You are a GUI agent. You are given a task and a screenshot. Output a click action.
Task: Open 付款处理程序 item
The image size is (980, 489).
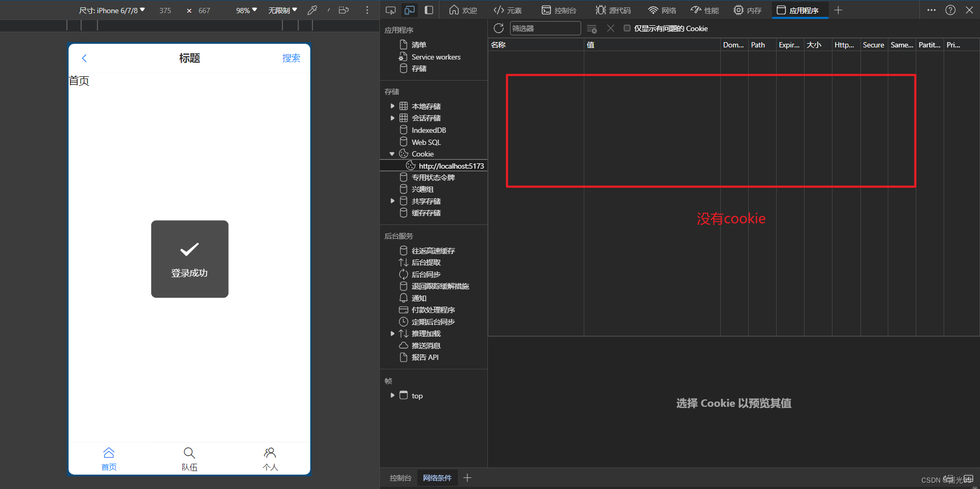tap(433, 310)
